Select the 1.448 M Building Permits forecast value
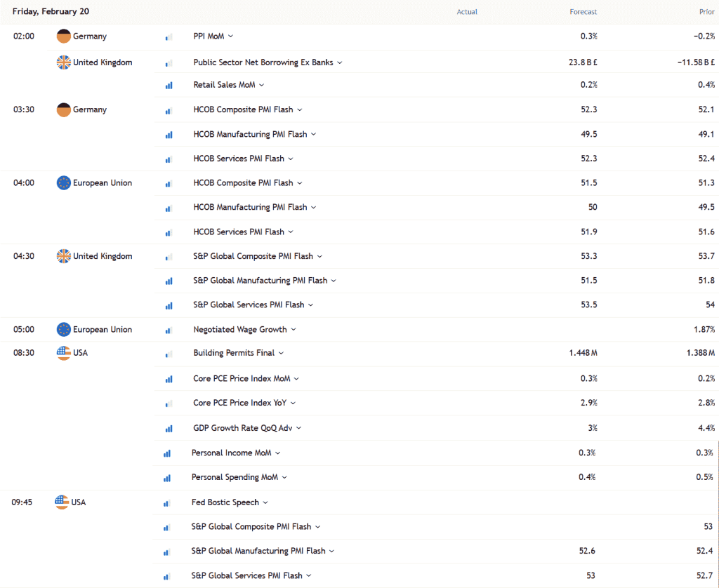This screenshot has height=588, width=719. pyautogui.click(x=583, y=353)
